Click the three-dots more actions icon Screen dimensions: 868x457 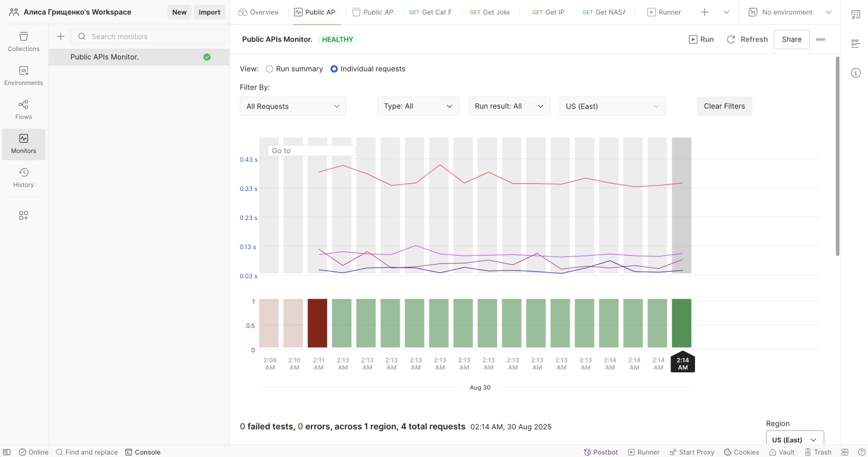[x=821, y=40]
